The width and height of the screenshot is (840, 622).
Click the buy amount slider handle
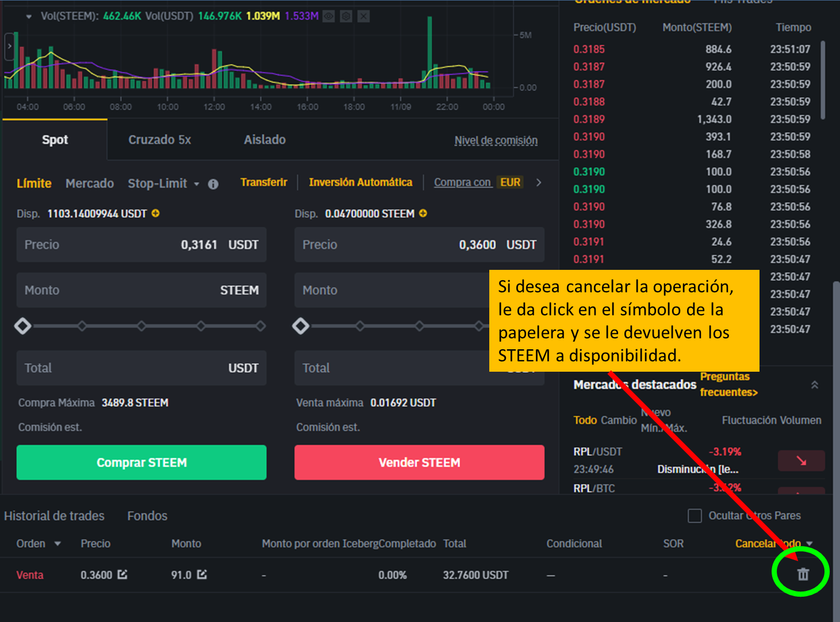[23, 326]
